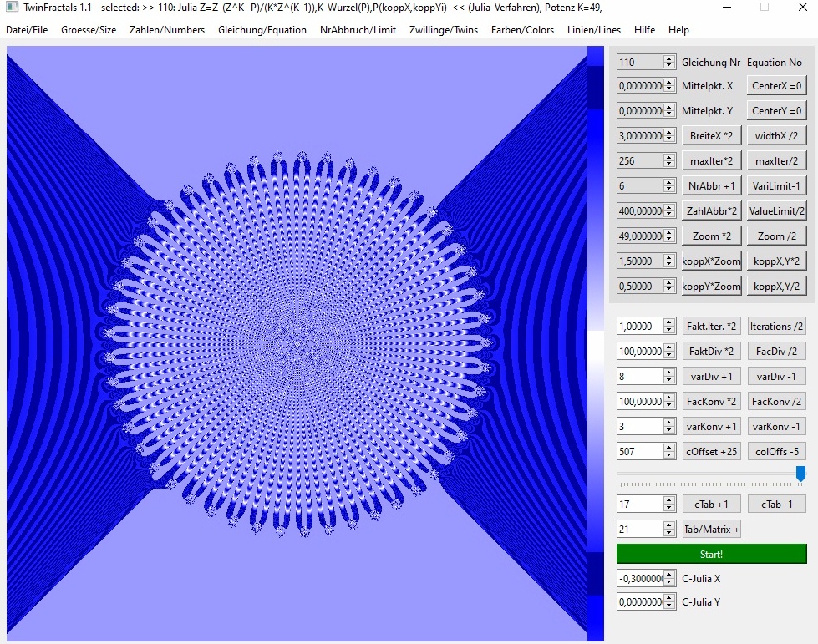
Task: Open the Groesse/Size menu
Action: click(89, 30)
